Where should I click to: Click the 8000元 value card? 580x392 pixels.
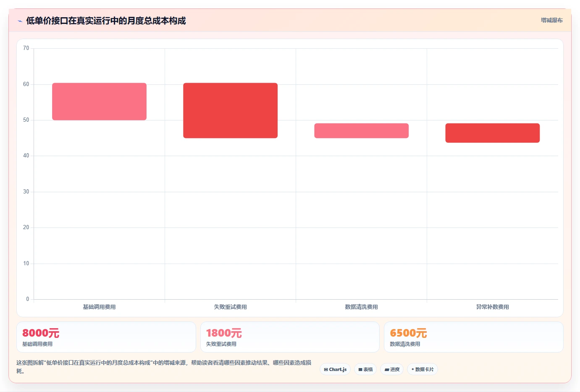click(106, 337)
